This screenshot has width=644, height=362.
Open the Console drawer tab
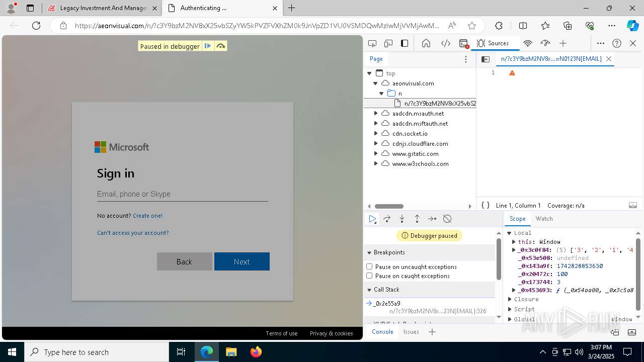382,332
